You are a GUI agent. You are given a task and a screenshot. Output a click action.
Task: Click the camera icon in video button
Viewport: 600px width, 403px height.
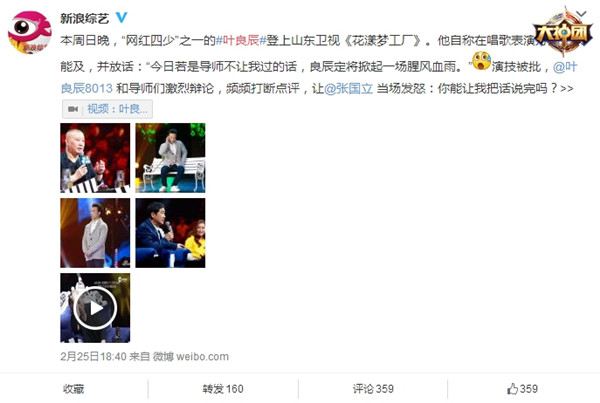[x=73, y=109]
